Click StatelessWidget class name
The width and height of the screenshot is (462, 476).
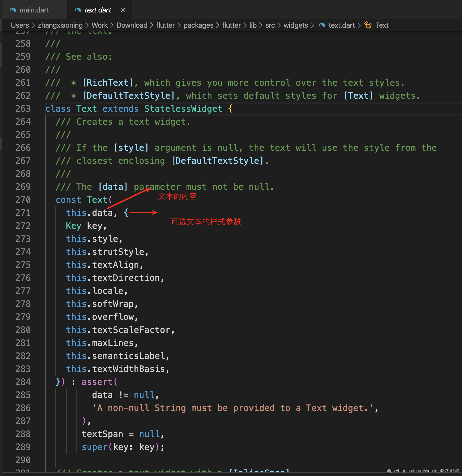click(x=183, y=109)
